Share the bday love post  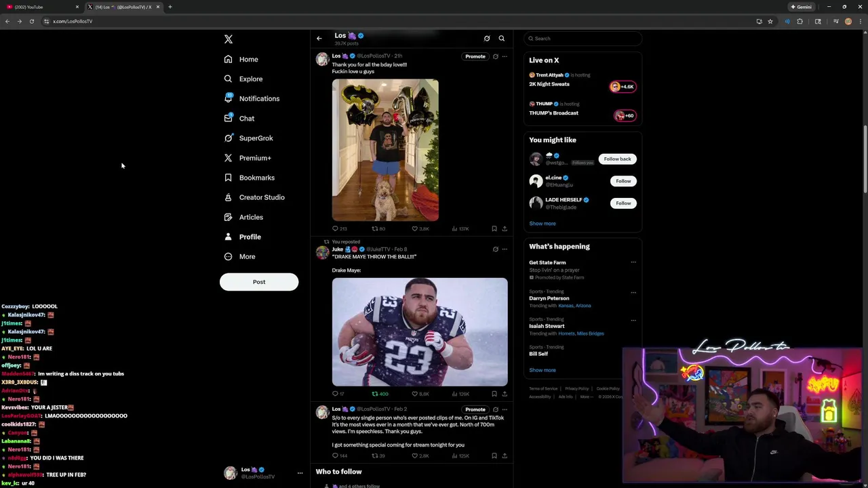pos(505,229)
